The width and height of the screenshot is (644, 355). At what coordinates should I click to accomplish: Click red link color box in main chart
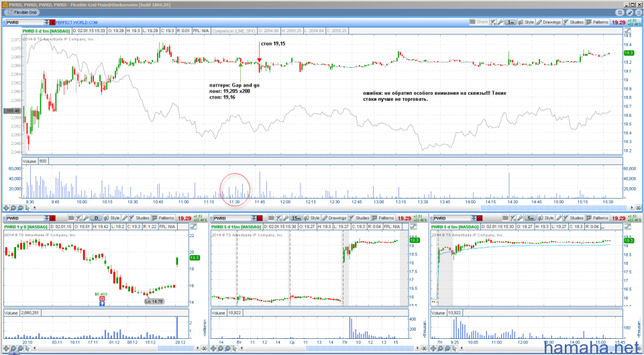click(52, 22)
